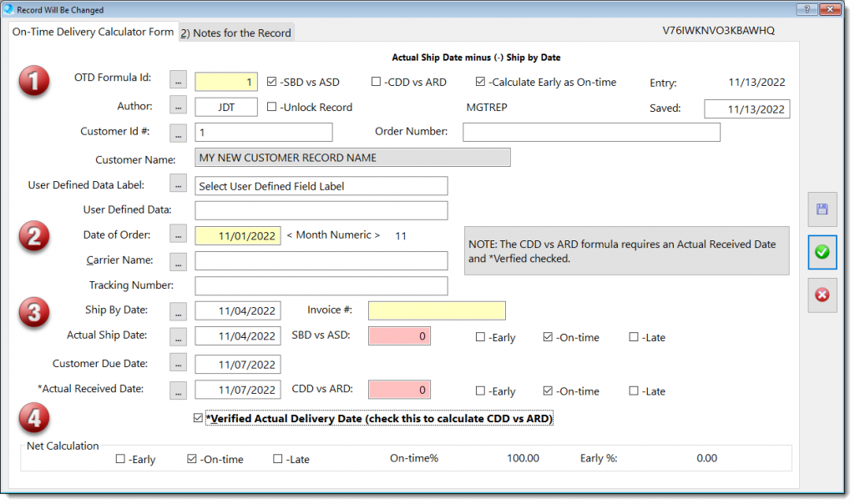Open Customer Due Date lookup button
Viewport: 855px width, 504px height.
coord(178,363)
